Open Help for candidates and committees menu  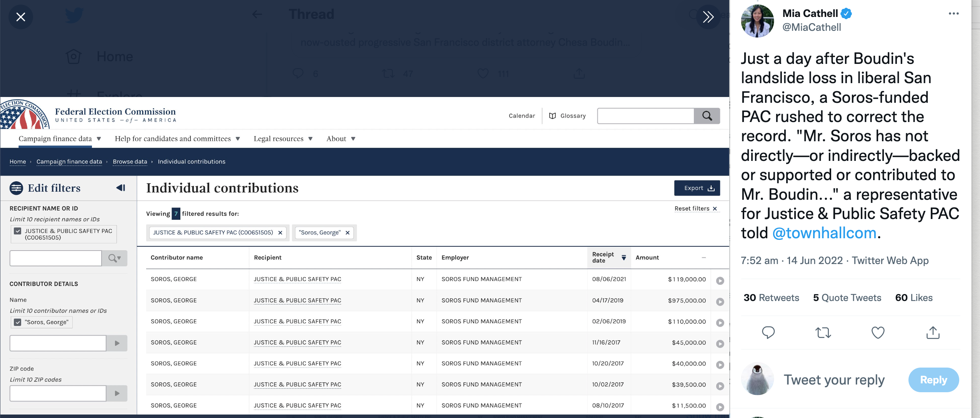tap(177, 139)
